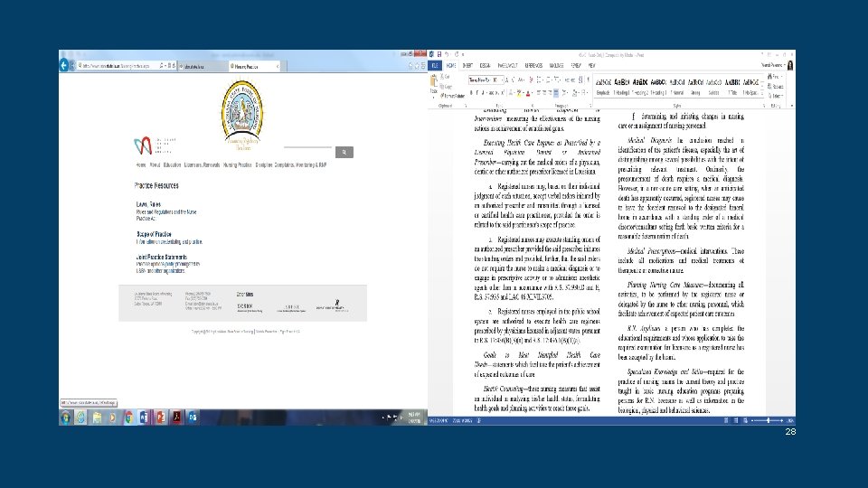868x488 pixels.
Task: Open the Nursing Practice navigation link
Action: (238, 164)
